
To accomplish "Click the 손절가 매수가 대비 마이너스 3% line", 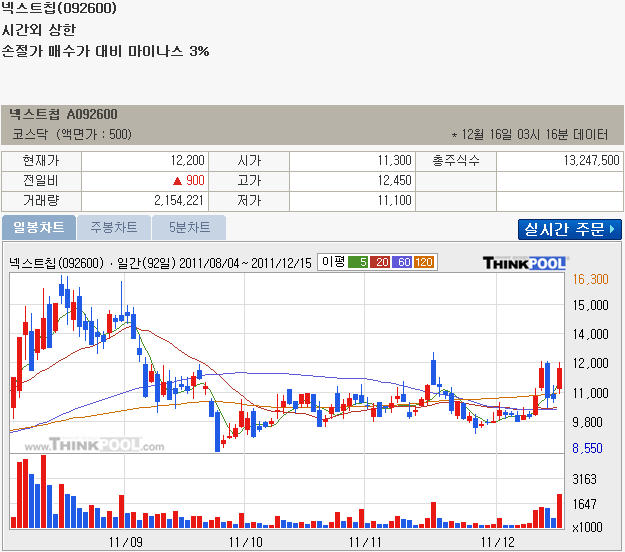I will (x=105, y=51).
